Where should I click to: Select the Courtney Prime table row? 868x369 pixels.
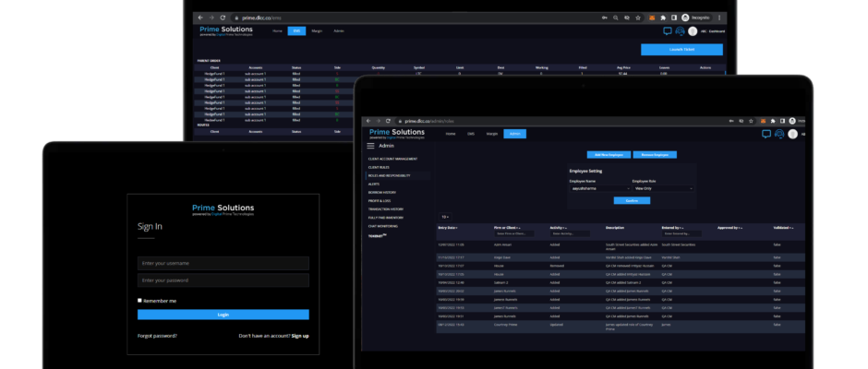click(621, 327)
